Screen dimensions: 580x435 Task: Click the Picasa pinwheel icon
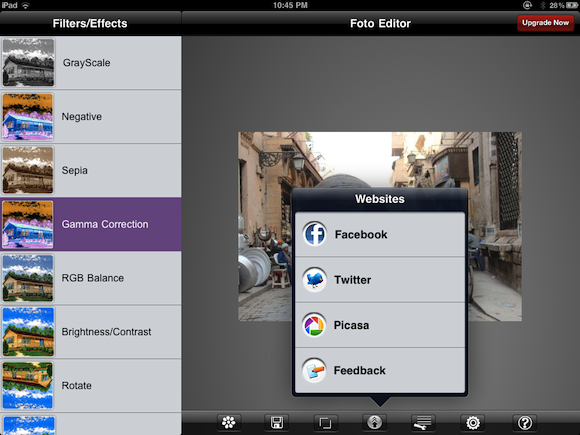pyautogui.click(x=314, y=325)
